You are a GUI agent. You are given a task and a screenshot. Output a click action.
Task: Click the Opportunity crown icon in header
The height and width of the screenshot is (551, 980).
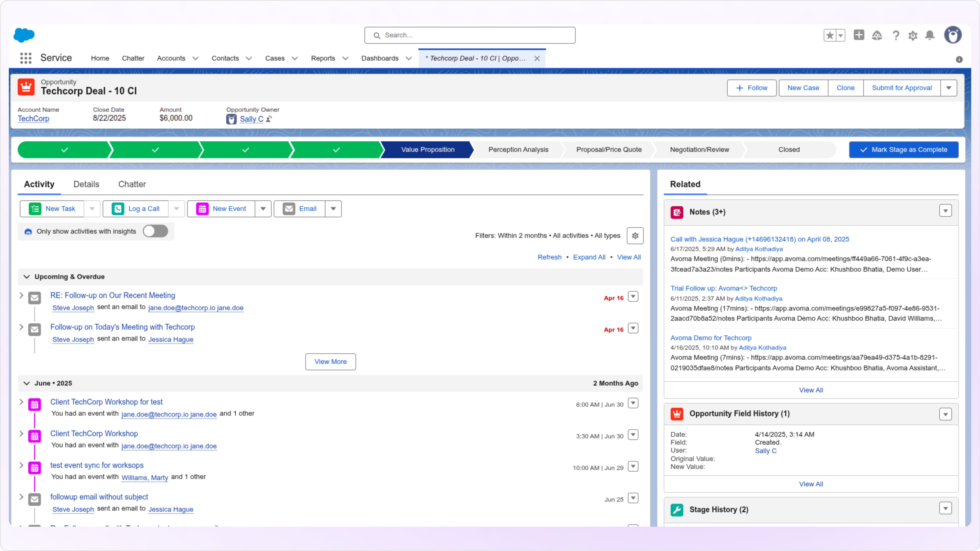[x=26, y=87]
